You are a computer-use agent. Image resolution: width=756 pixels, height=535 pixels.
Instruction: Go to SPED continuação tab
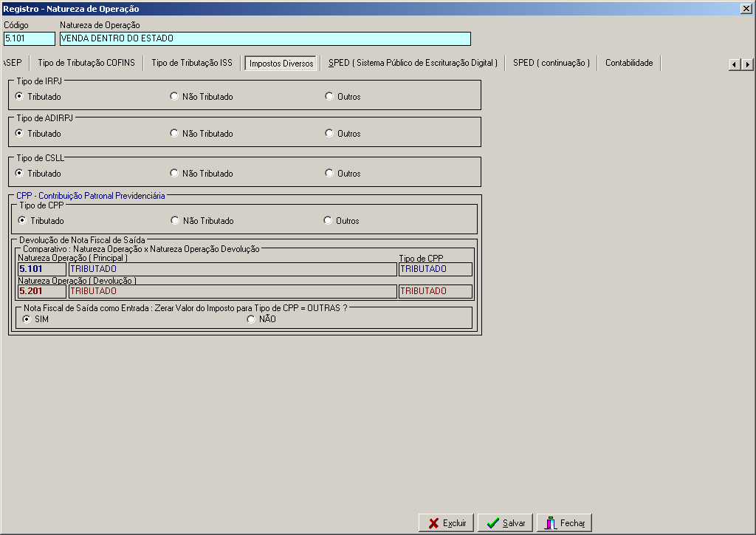click(x=551, y=63)
